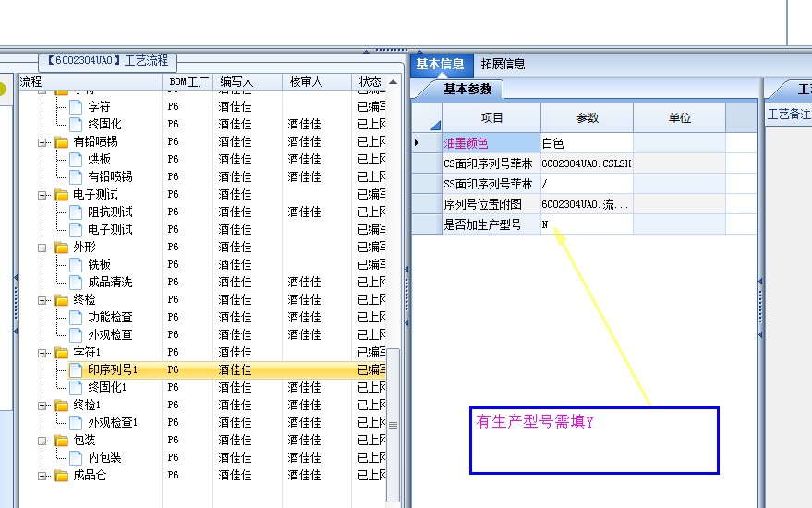Click the 终检1 folder icon
This screenshot has width=812, height=508.
pos(61,405)
